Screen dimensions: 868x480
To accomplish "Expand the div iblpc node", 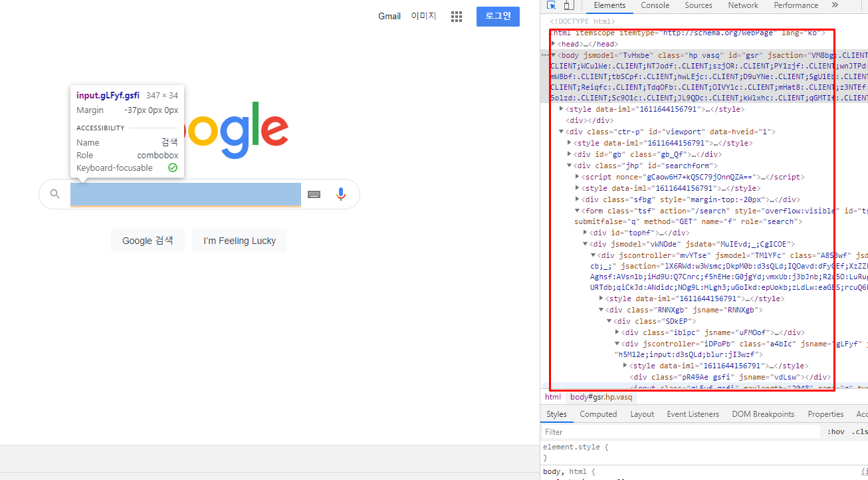I will [x=617, y=332].
